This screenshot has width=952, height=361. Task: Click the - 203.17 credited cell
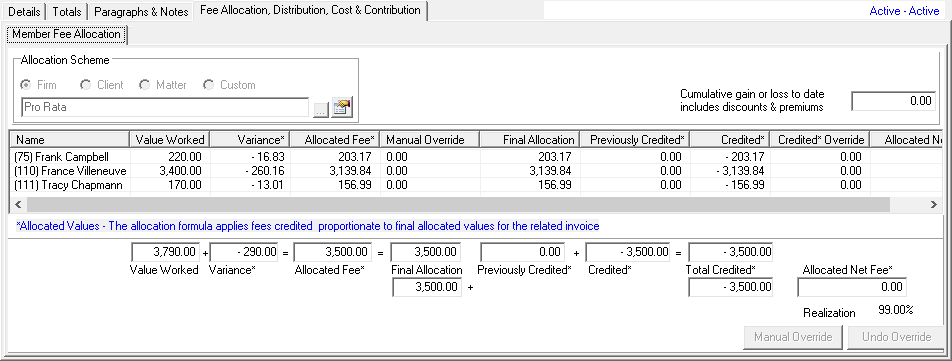point(730,157)
